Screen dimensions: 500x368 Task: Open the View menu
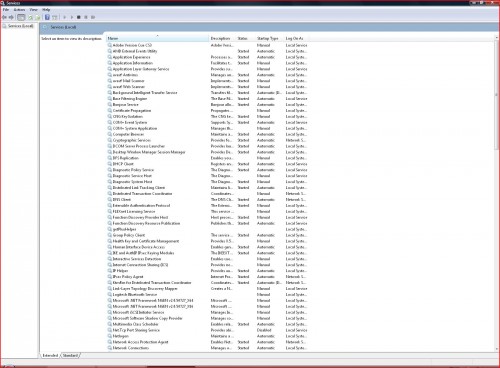33,10
